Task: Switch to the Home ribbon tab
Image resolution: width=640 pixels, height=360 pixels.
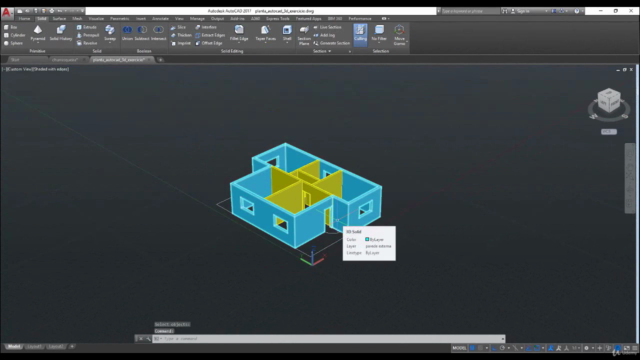Action: 24,18
